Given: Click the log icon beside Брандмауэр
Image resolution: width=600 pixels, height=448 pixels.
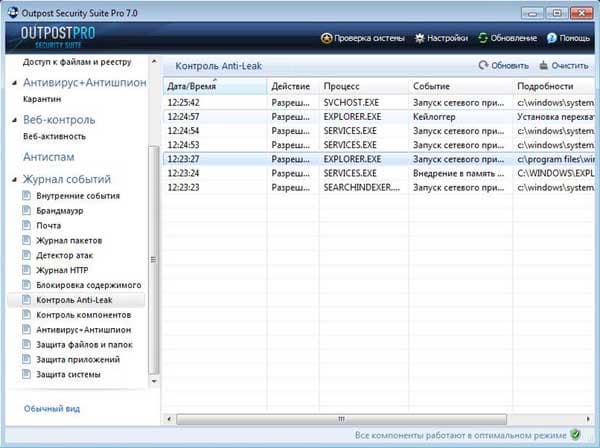Looking at the screenshot, I should click(x=26, y=210).
